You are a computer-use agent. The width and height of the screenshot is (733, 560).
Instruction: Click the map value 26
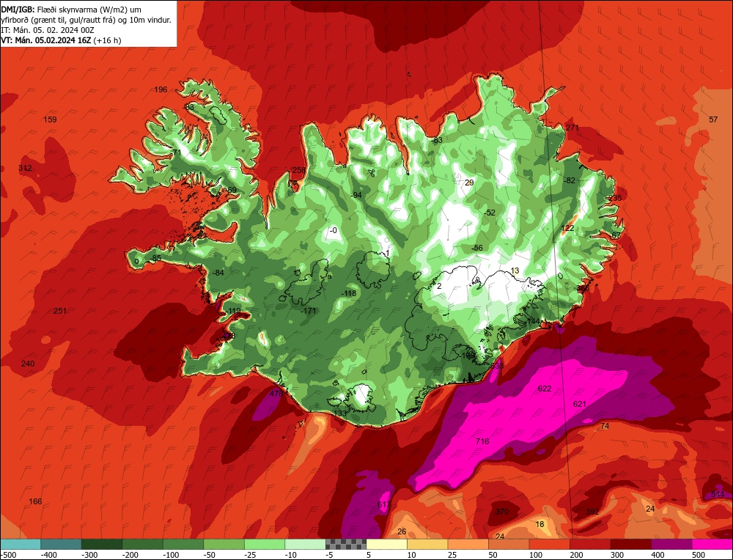pos(402,531)
